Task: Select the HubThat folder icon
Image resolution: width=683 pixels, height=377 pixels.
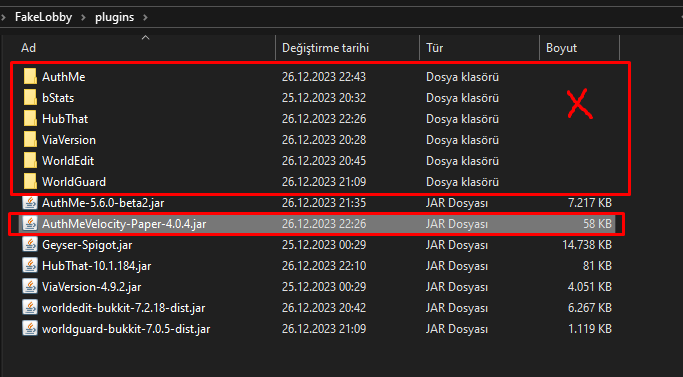Action: pos(30,119)
